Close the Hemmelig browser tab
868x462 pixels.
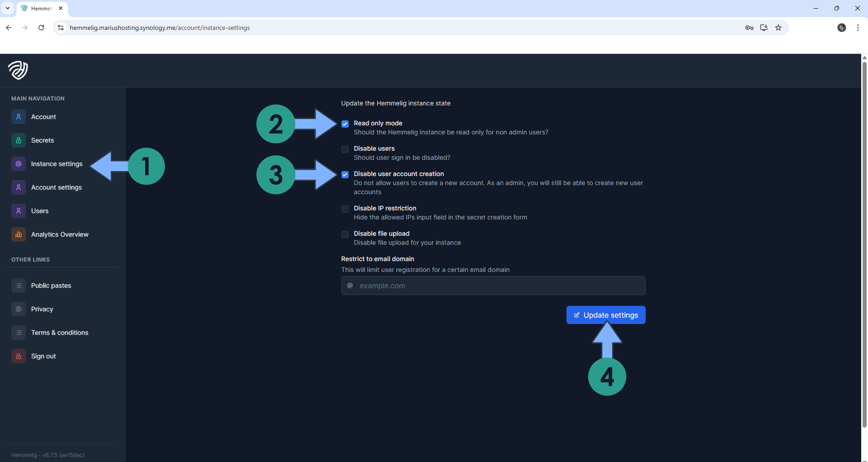(x=61, y=8)
